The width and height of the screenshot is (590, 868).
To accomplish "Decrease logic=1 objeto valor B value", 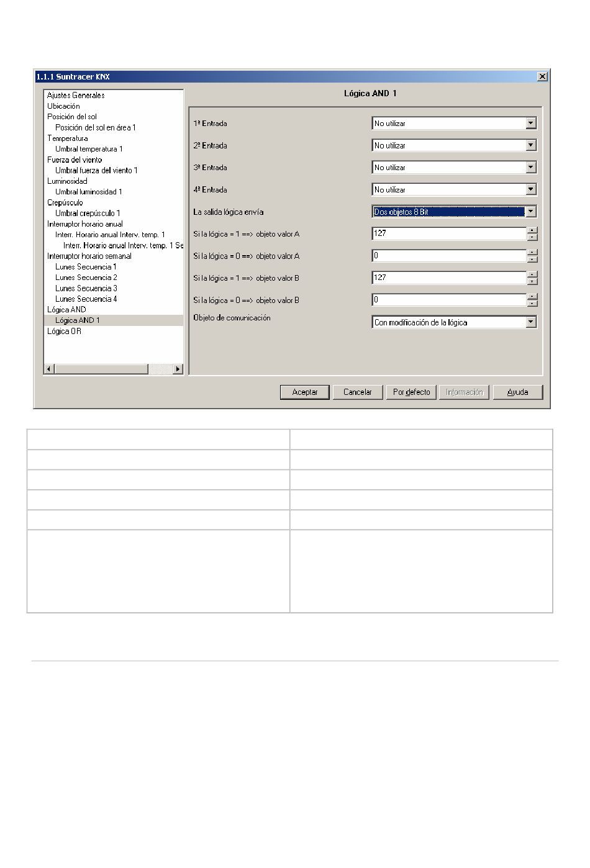I will tap(532, 281).
